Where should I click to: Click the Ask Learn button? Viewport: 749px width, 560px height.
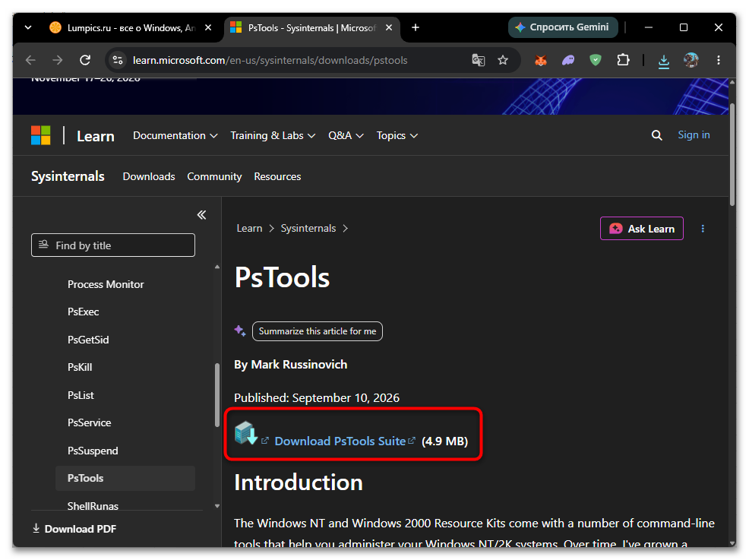click(x=642, y=229)
